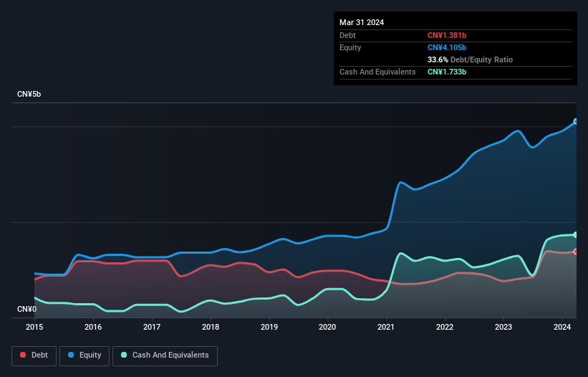Image resolution: width=588 pixels, height=377 pixels.
Task: Toggle Cash And Equivalents legend series
Action: [x=165, y=355]
